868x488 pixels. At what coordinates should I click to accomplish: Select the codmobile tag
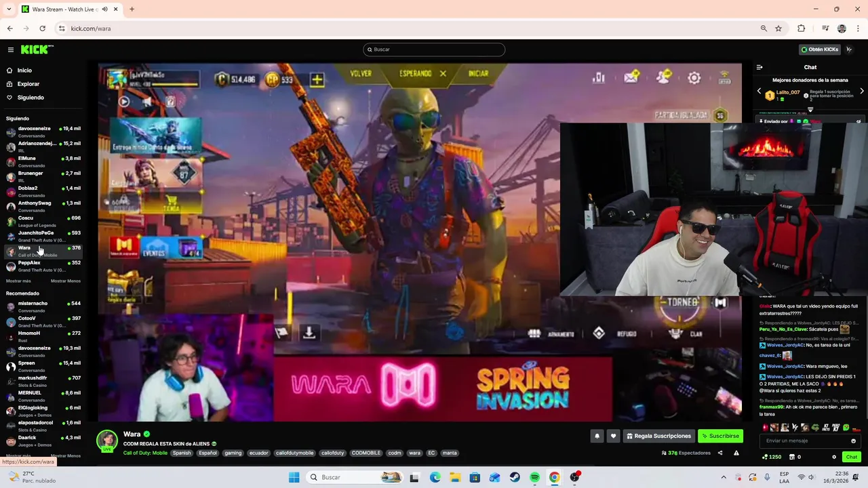pyautogui.click(x=366, y=453)
